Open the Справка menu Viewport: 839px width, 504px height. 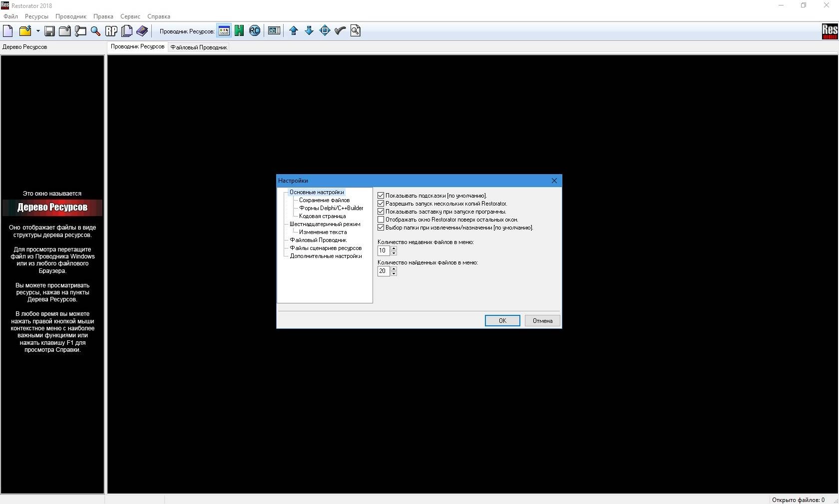click(159, 16)
